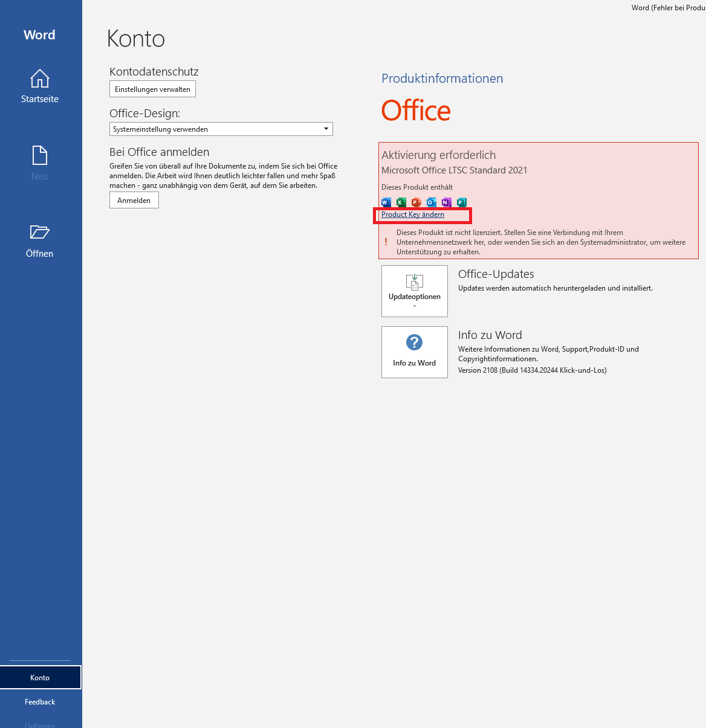Click the Product Key ändern link

coord(413,214)
